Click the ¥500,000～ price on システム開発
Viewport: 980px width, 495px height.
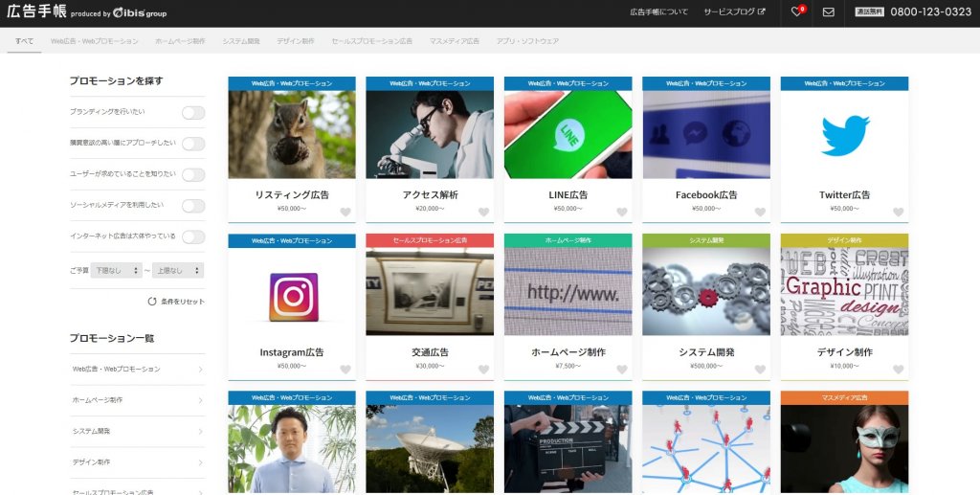tap(706, 367)
